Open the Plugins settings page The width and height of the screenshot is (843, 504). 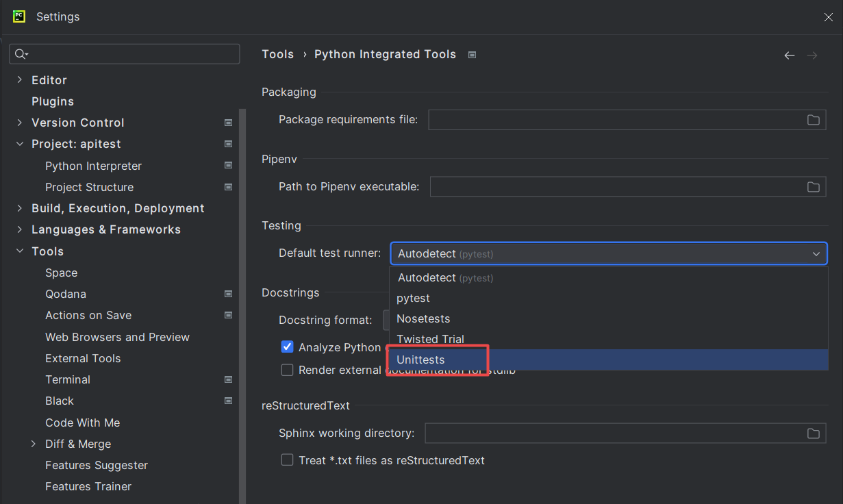pos(53,101)
